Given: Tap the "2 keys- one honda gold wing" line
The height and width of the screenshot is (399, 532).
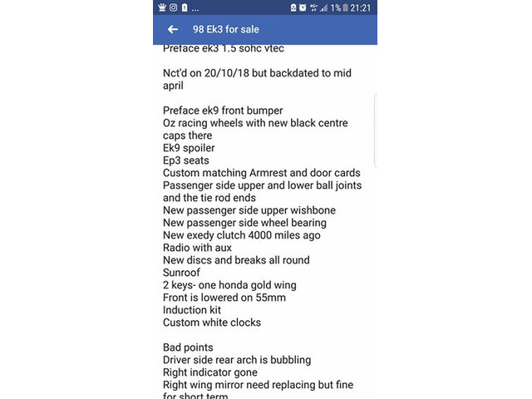Looking at the screenshot, I should [x=229, y=285].
